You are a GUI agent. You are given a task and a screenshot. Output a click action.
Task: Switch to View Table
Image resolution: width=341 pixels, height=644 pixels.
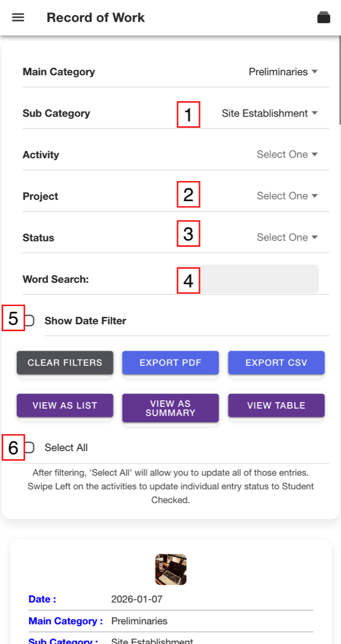tap(276, 406)
